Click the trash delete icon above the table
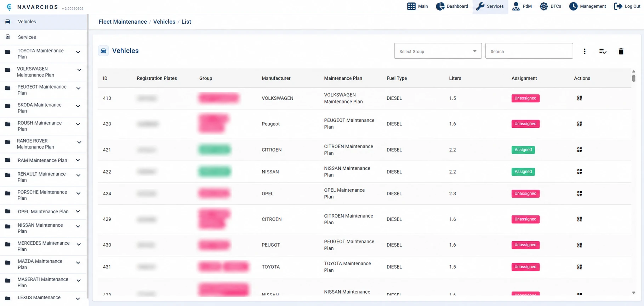The height and width of the screenshot is (306, 644). pyautogui.click(x=621, y=51)
